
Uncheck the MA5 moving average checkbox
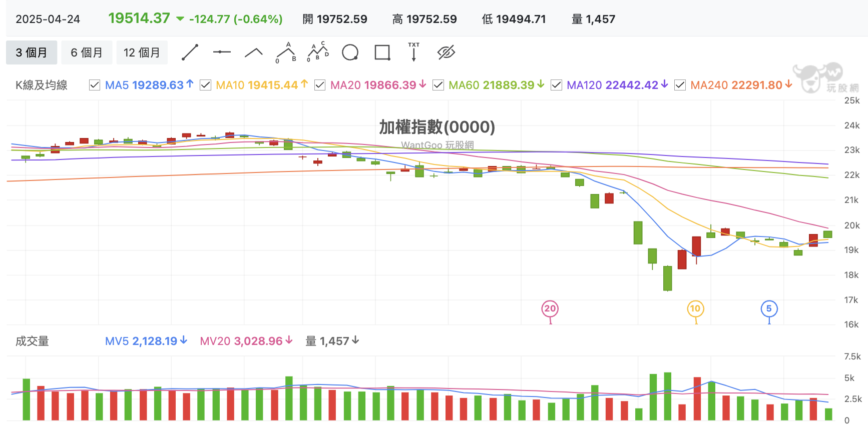[95, 85]
